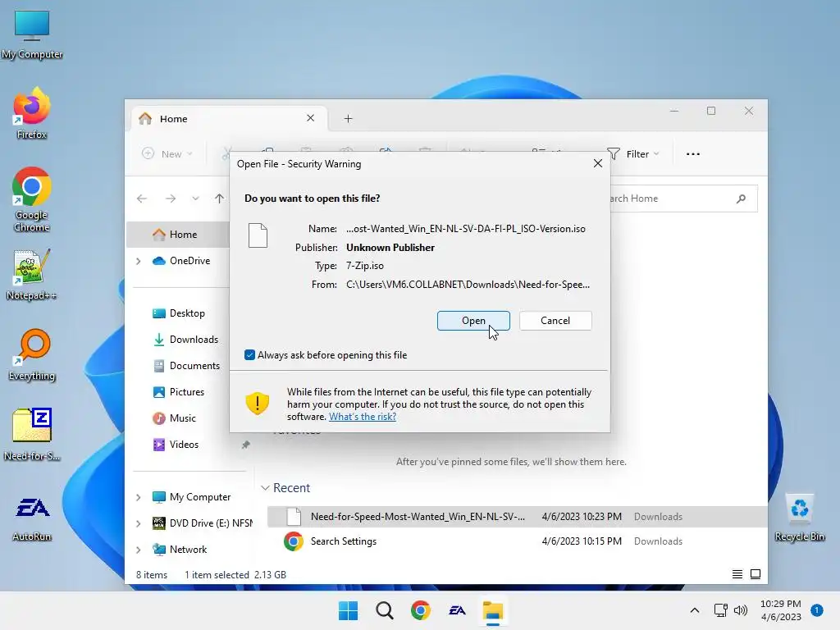Open the clock showing 10:29 PM
This screenshot has height=630, width=840.
pyautogui.click(x=781, y=610)
